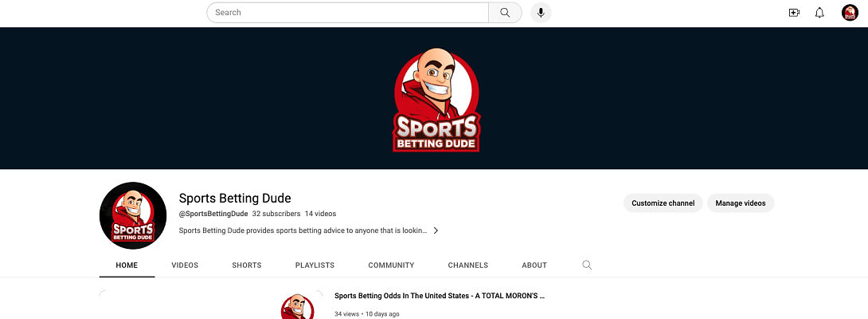Open the About tab

click(x=534, y=266)
